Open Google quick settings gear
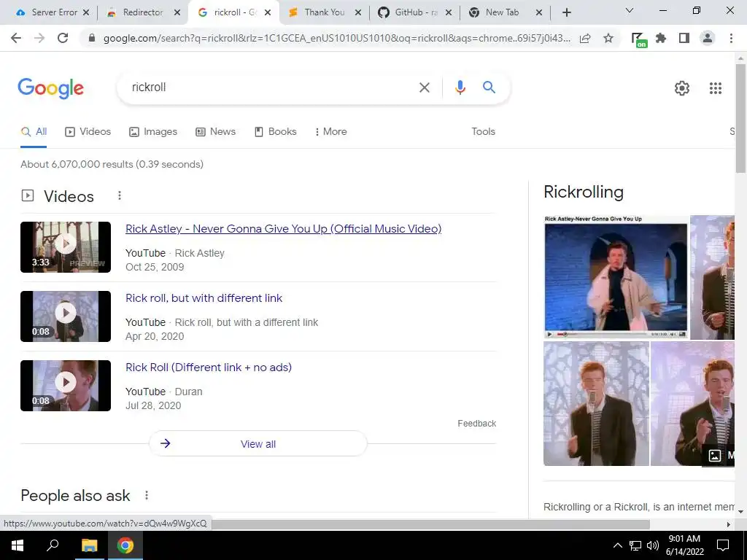The image size is (747, 560). pos(682,88)
